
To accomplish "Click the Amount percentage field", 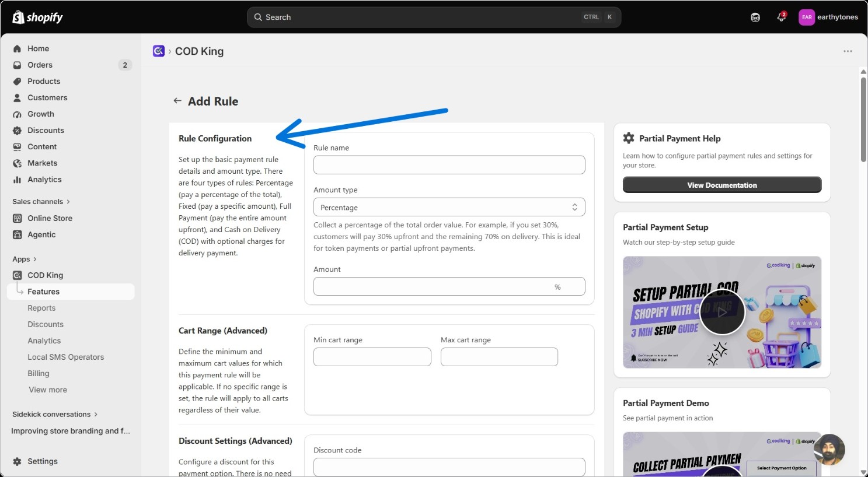I will [x=449, y=286].
